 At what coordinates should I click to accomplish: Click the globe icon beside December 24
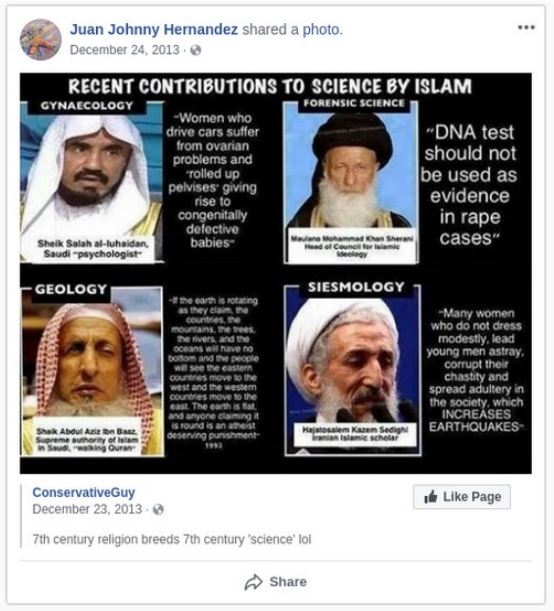point(196,50)
